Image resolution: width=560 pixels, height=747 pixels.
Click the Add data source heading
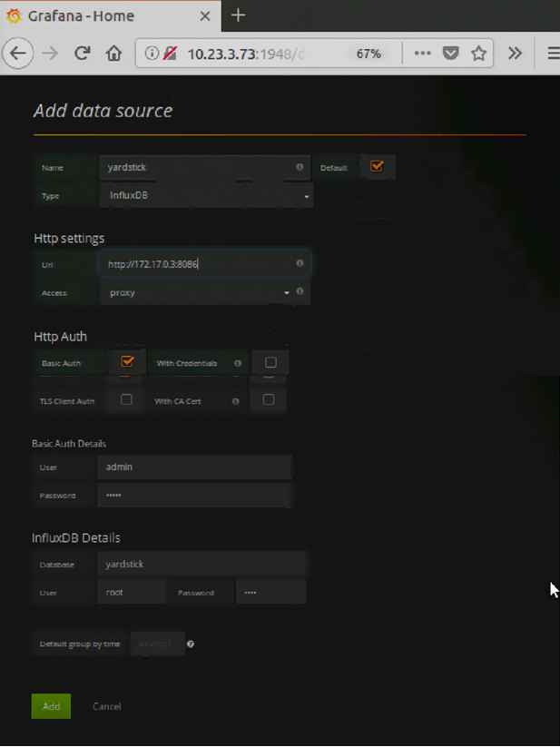pyautogui.click(x=103, y=111)
